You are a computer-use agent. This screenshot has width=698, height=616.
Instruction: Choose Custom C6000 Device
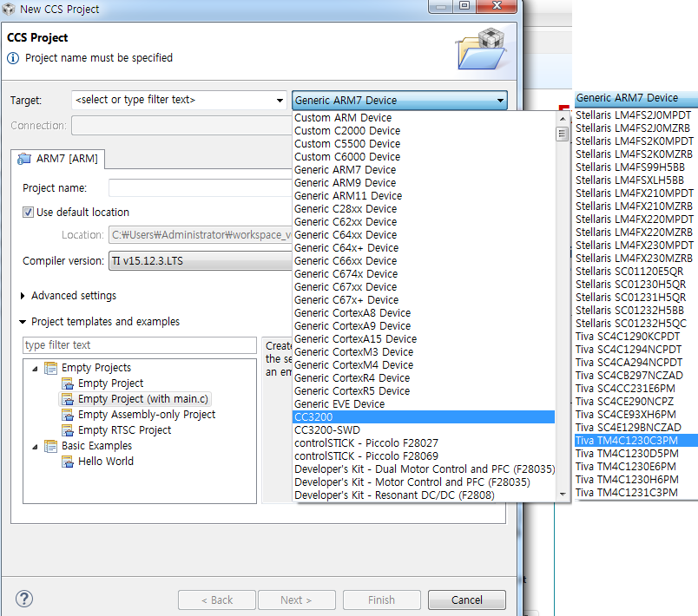click(x=347, y=156)
